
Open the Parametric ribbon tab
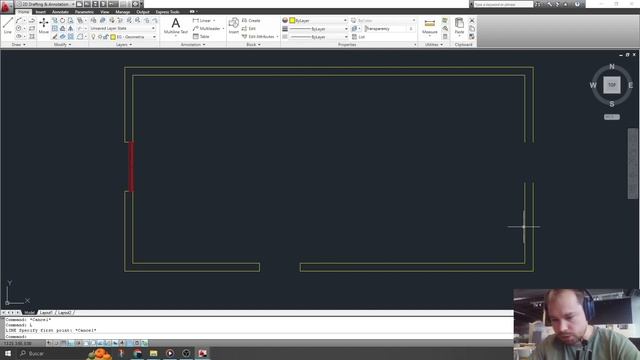(84, 12)
